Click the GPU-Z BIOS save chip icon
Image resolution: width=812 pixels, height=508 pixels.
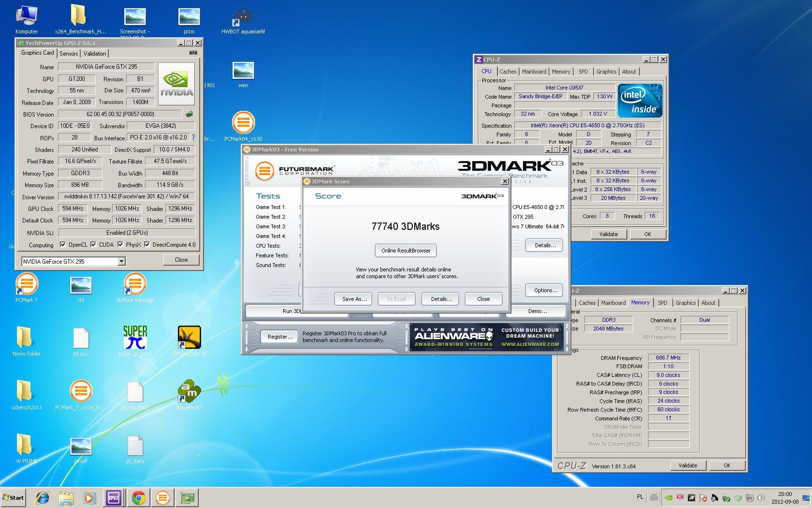pos(189,114)
